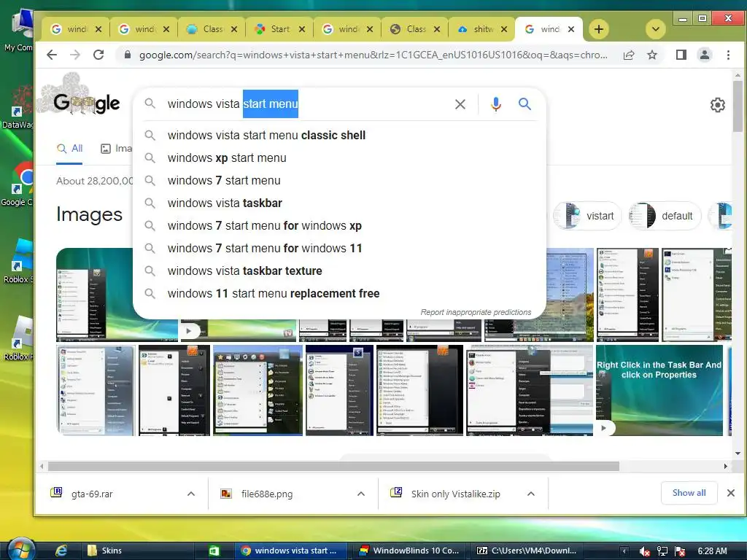Switch to WindowBlinds 10 taskbar window
This screenshot has height=560, width=747.
409,551
